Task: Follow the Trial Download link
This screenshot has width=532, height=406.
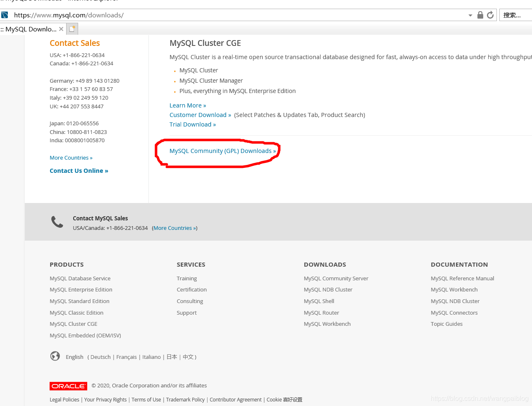Action: tap(193, 124)
